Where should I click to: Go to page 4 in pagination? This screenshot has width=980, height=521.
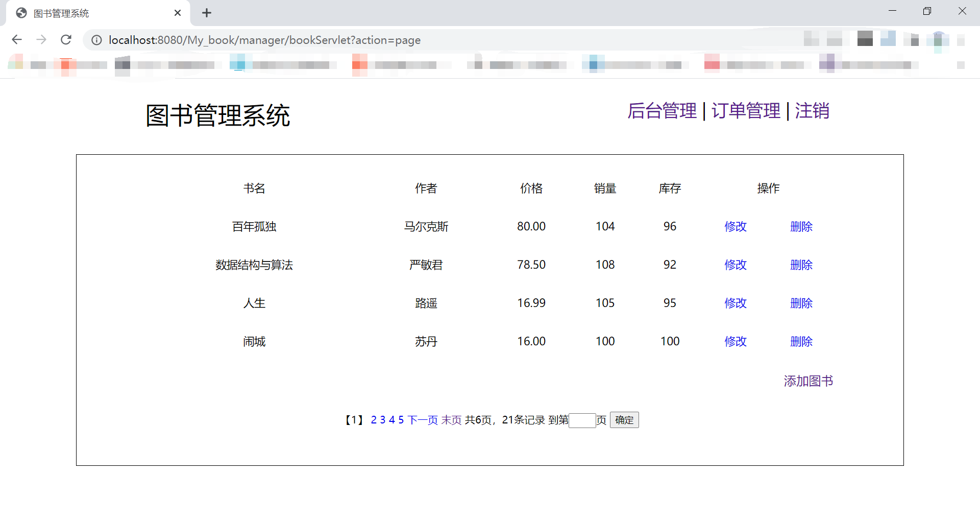click(x=392, y=420)
